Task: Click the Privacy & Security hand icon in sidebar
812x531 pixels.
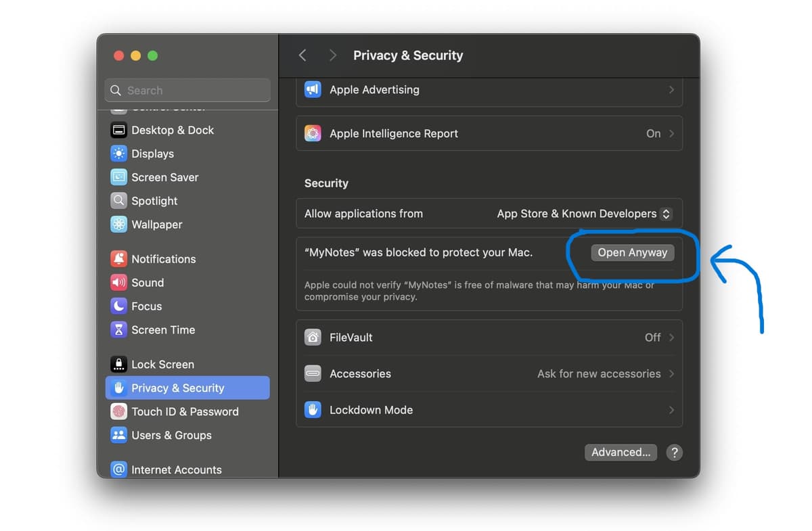Action: 118,388
